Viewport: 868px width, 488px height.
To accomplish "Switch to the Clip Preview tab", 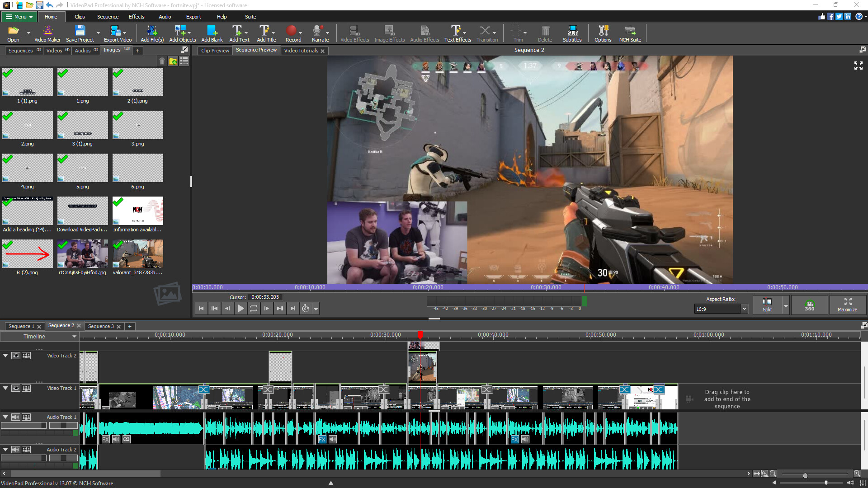I will point(214,50).
